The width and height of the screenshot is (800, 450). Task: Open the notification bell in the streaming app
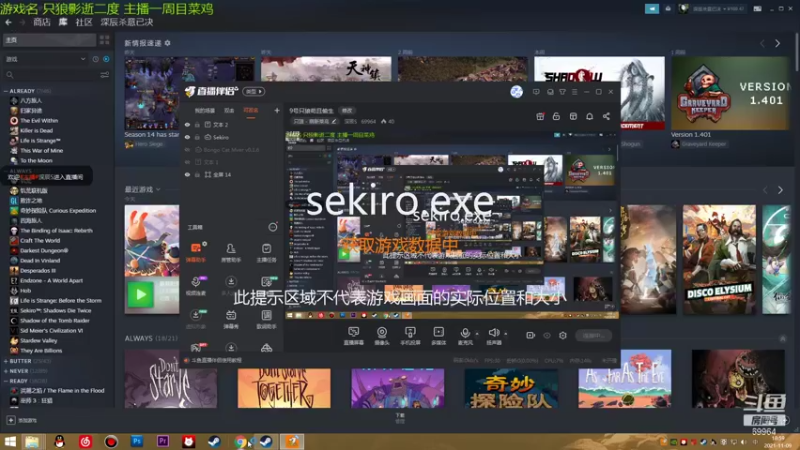(x=589, y=116)
